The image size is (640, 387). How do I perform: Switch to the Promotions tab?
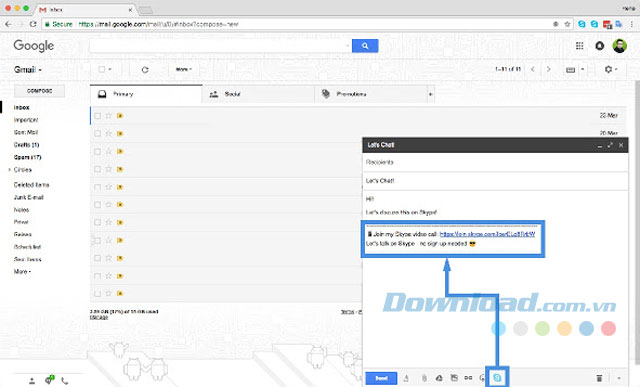[371, 94]
